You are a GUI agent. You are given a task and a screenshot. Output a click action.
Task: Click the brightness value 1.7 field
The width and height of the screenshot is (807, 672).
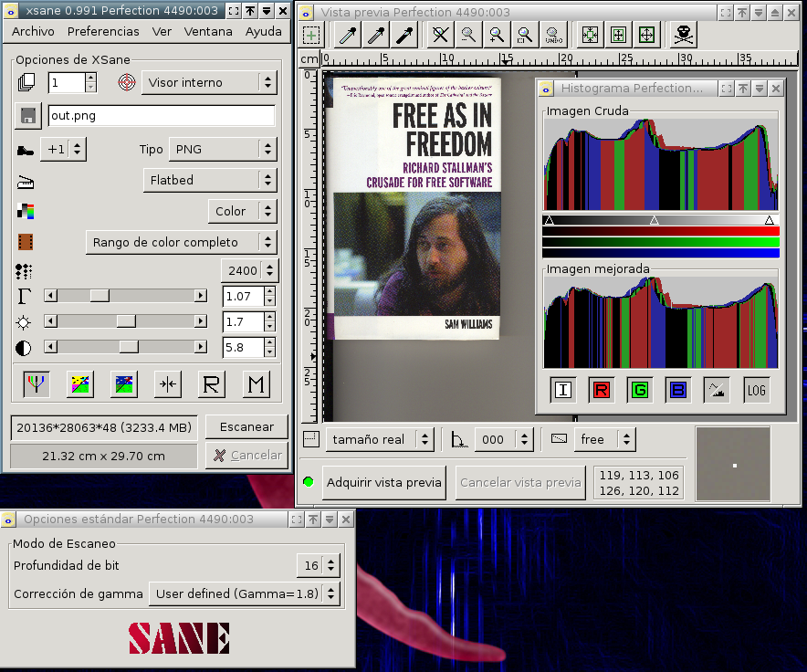tap(244, 321)
